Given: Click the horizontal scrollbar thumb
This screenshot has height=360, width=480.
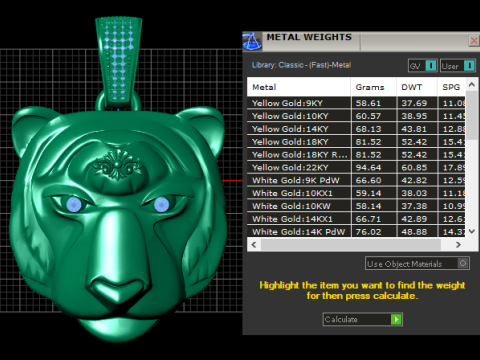Looking at the screenshot, I should (351, 245).
